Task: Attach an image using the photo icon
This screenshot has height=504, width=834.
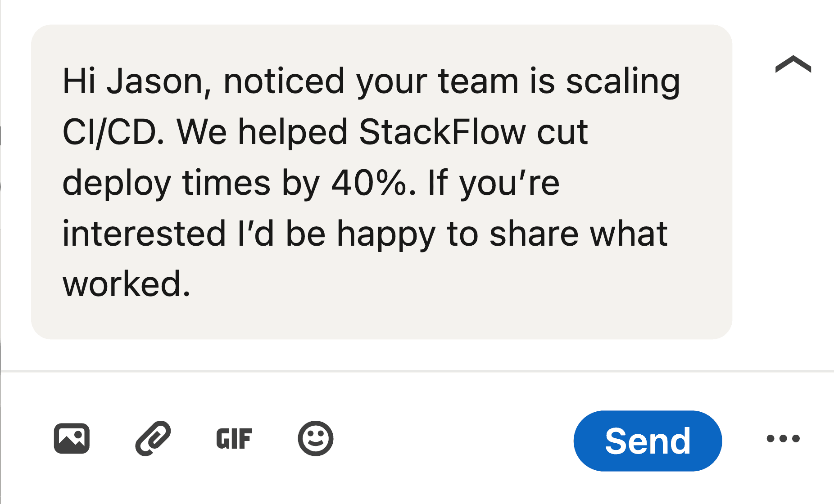Action: point(72,438)
